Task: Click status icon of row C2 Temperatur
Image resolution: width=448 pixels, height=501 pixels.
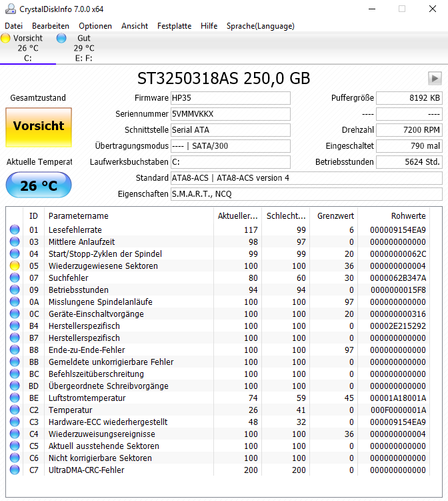Action: [15, 410]
